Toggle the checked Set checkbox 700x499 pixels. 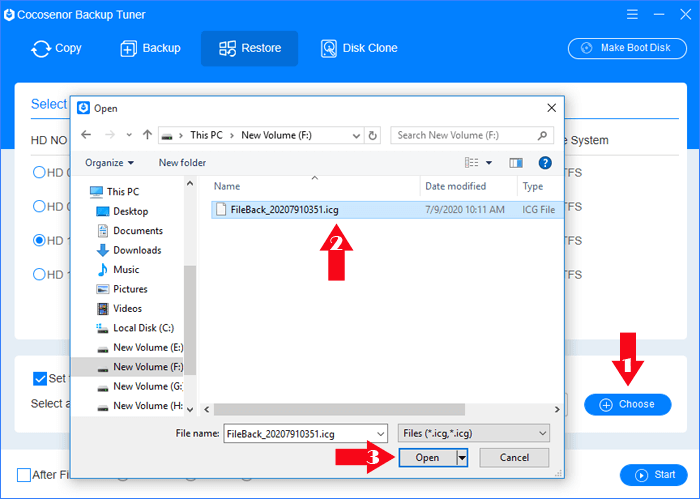pyautogui.click(x=40, y=378)
